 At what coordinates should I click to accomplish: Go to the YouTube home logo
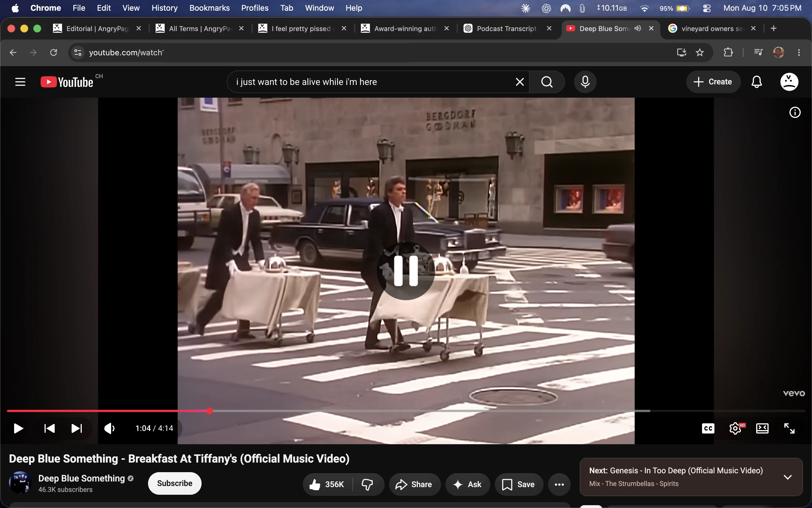point(67,82)
